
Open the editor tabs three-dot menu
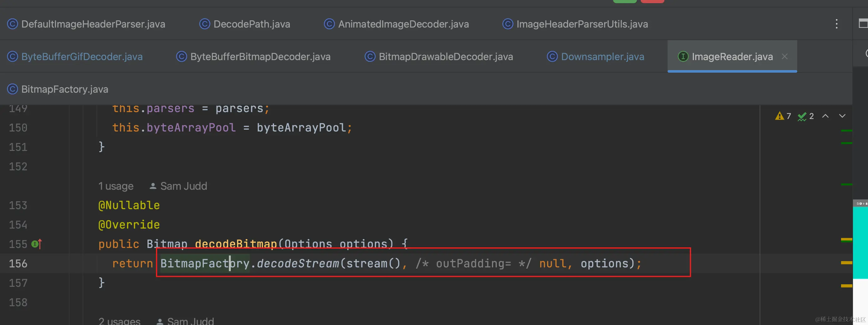coord(836,24)
